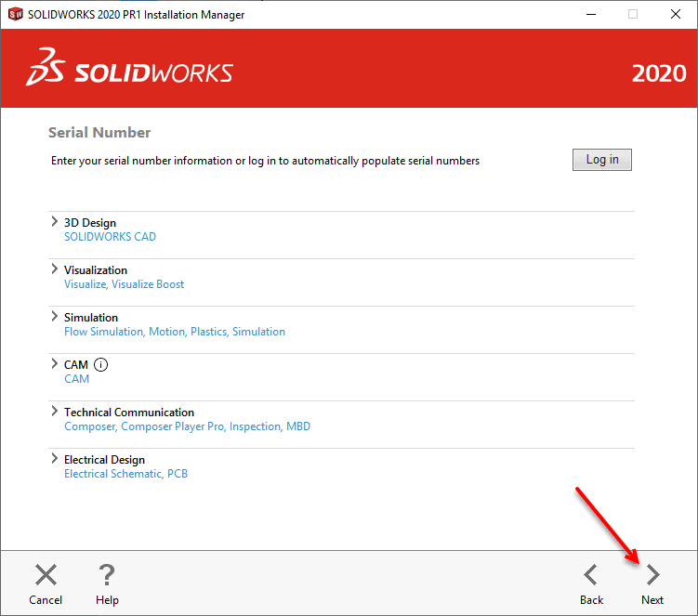This screenshot has height=616, width=698.
Task: Click the Visualization heading
Action: 96,270
